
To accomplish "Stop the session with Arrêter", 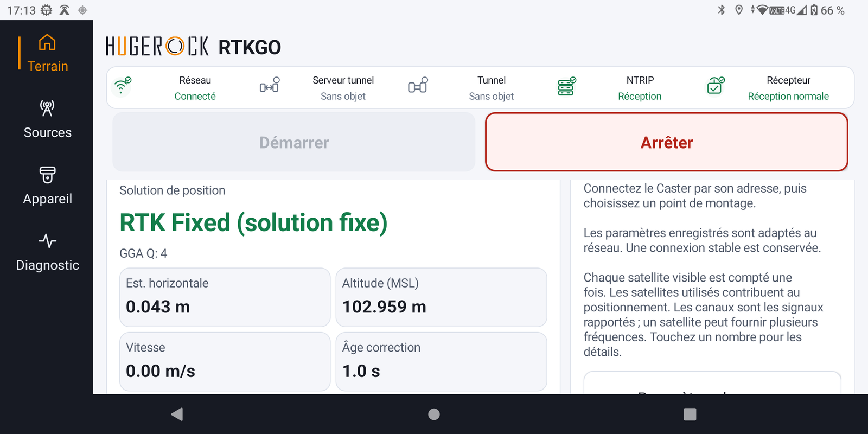I will coord(666,142).
